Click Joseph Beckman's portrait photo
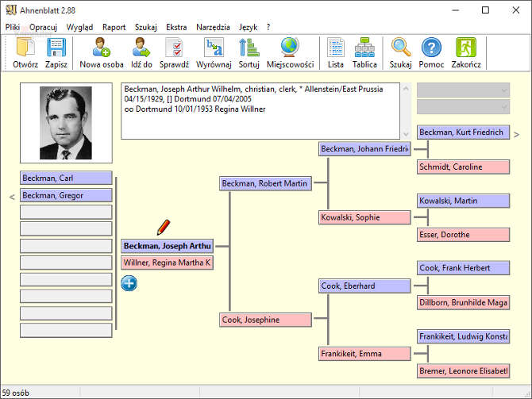Viewport: 532px width, 399px height. [x=66, y=123]
